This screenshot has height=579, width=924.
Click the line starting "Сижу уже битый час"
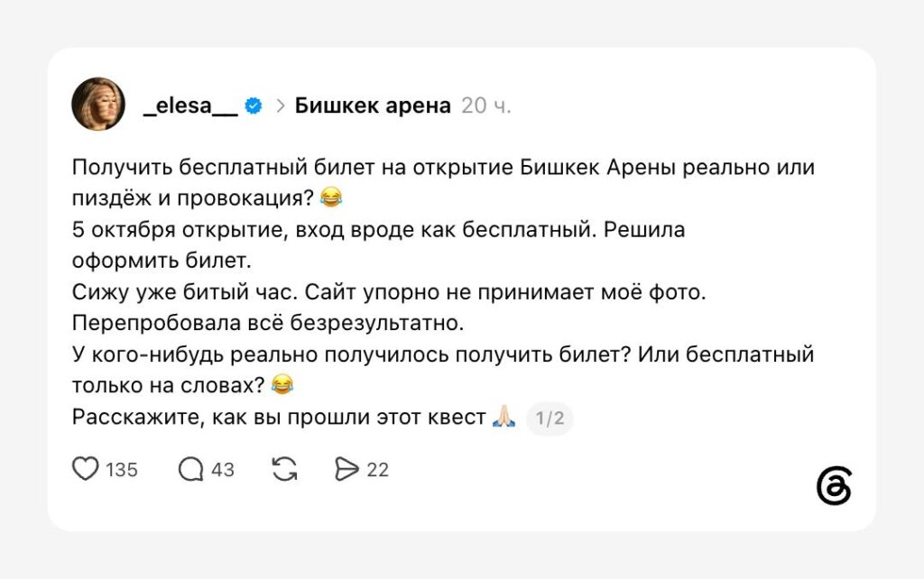pos(389,291)
